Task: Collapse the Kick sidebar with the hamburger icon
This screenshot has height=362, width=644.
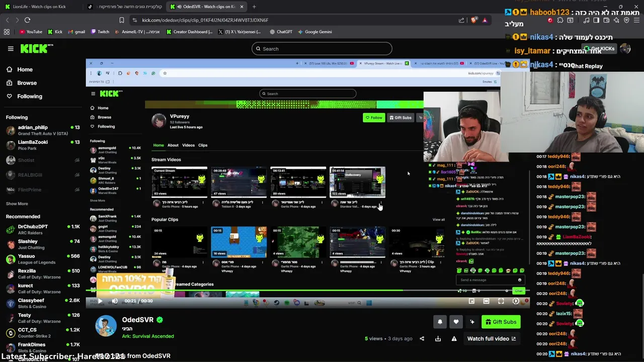Action: click(11, 49)
